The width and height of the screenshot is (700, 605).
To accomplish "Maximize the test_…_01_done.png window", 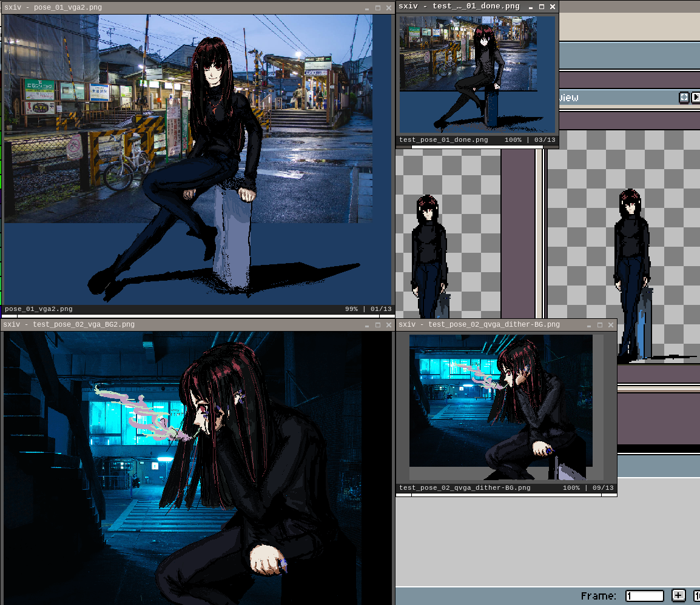I will [x=542, y=6].
